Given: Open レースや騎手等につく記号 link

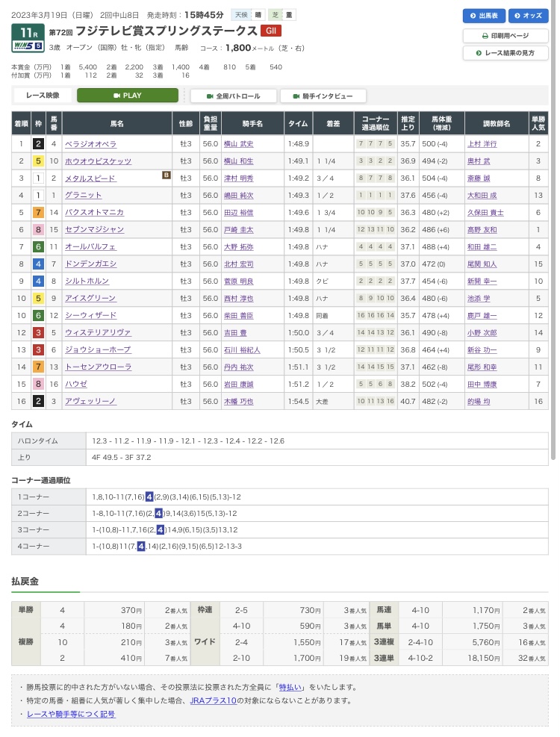Looking at the screenshot, I should (71, 714).
